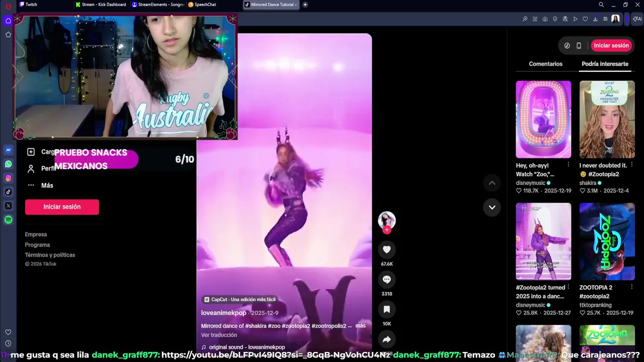Screen dimensions: 644x362
Task: Add page to pinboards heart in toolbar
Action: (585, 19)
